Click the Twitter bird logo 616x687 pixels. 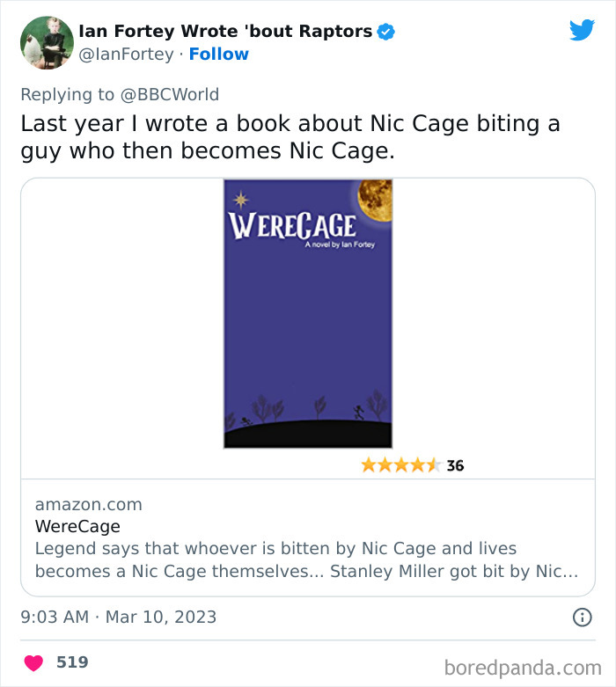point(582,30)
